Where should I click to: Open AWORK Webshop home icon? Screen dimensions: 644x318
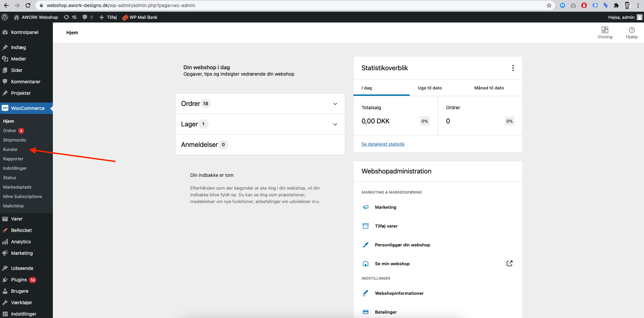coord(16,17)
